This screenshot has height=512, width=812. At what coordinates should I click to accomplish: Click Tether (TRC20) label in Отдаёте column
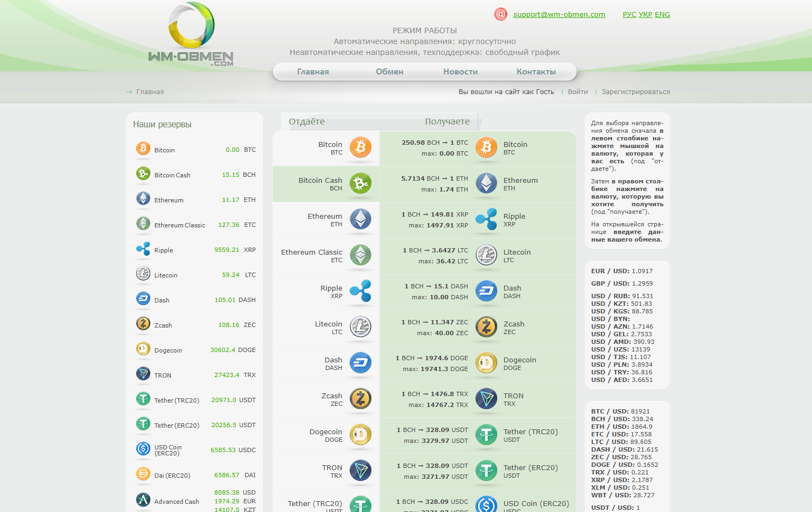pos(315,504)
